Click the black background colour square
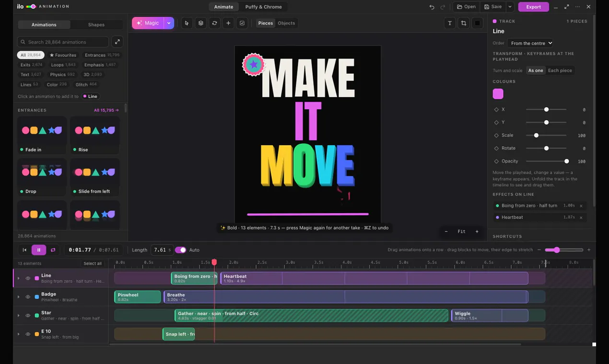Image resolution: width=609 pixels, height=364 pixels. [x=478, y=23]
